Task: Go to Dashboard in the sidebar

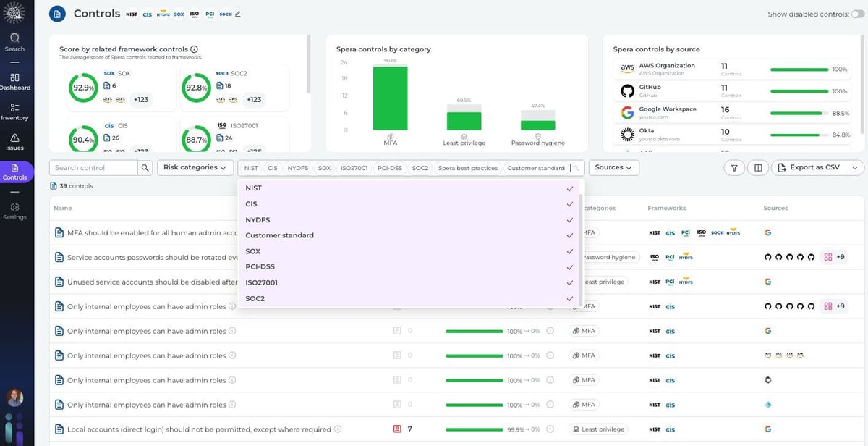Action: pyautogui.click(x=14, y=81)
